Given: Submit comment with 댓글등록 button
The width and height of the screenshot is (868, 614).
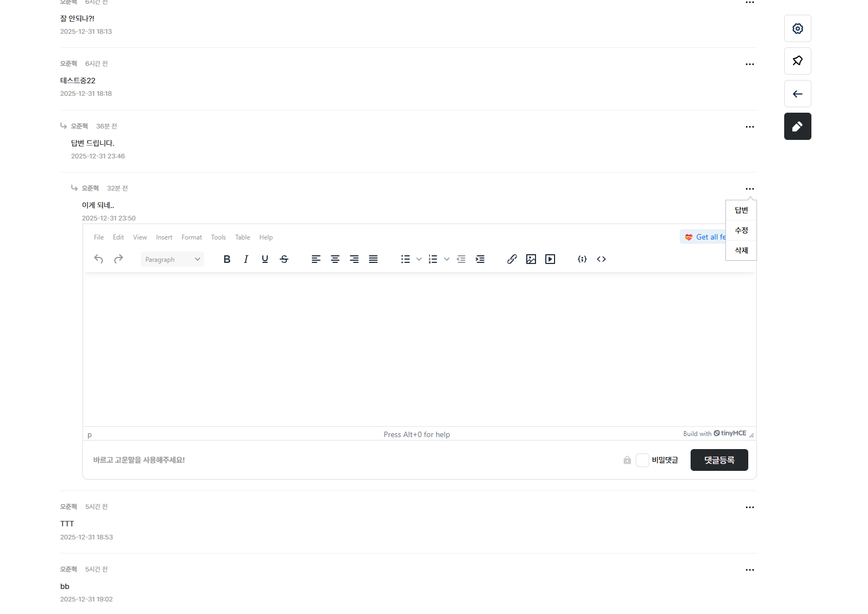Looking at the screenshot, I should 719,460.
